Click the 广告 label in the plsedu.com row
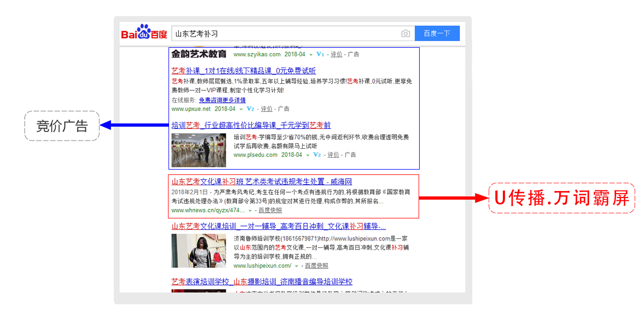 click(350, 155)
